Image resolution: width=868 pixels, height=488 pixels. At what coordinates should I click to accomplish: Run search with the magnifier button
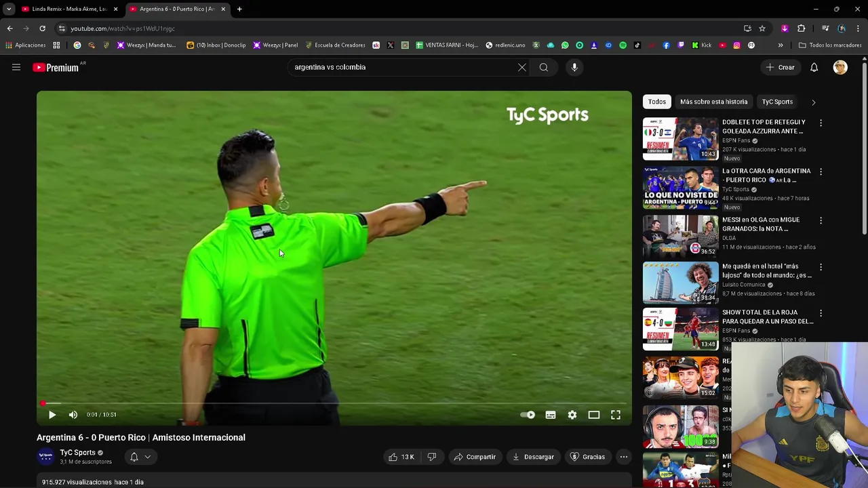click(544, 67)
